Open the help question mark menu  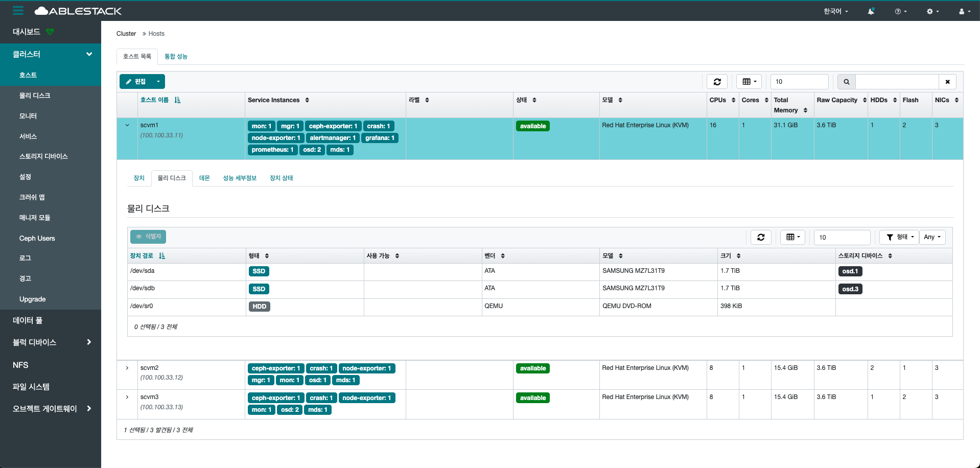tap(900, 11)
